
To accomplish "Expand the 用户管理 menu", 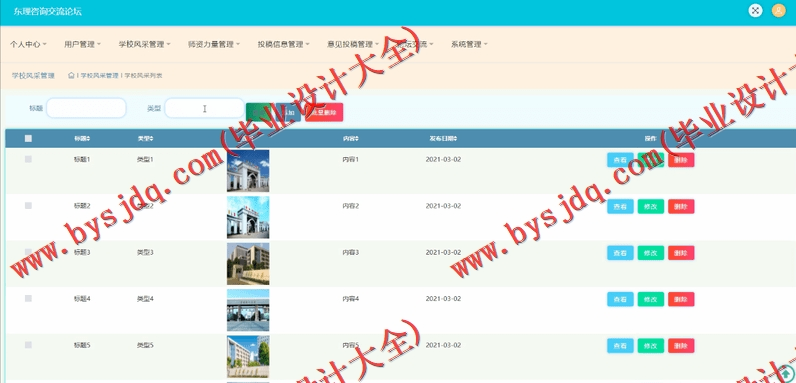I will coord(82,44).
